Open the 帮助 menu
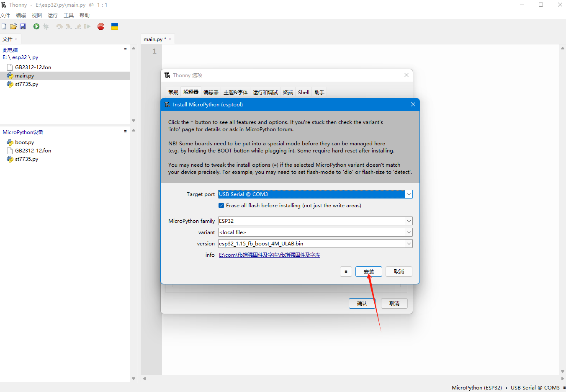The height and width of the screenshot is (392, 566). pyautogui.click(x=85, y=15)
